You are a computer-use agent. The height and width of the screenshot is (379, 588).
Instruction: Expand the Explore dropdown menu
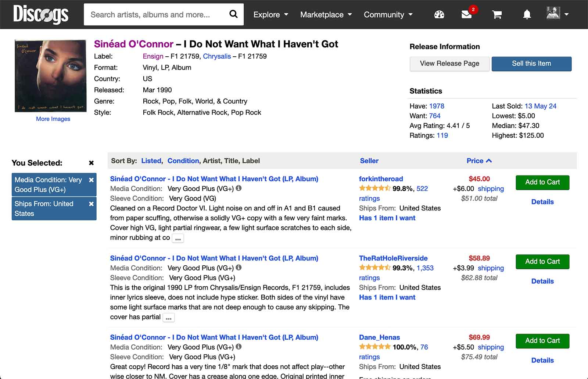271,15
